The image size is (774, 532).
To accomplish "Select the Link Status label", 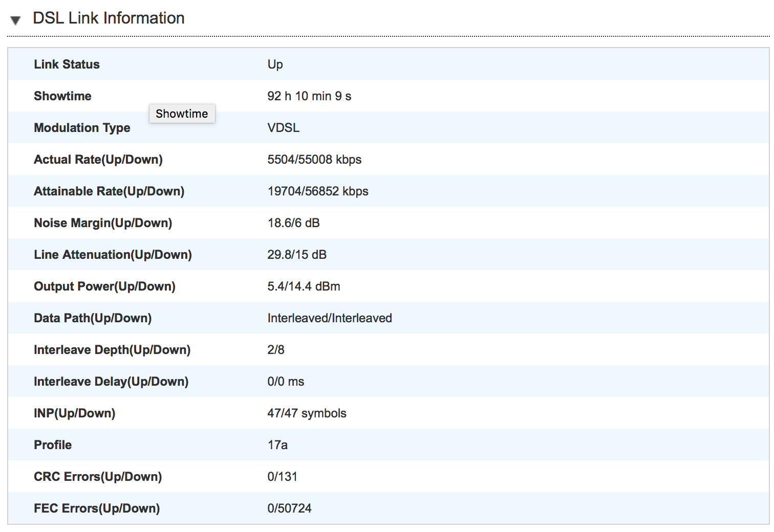I will [67, 64].
